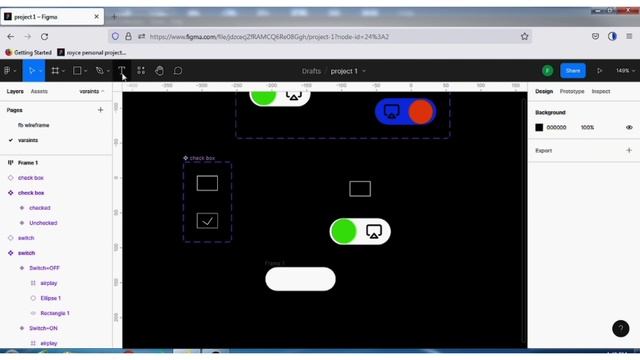
Task: Open the Firefox account icon
Action: tap(612, 36)
